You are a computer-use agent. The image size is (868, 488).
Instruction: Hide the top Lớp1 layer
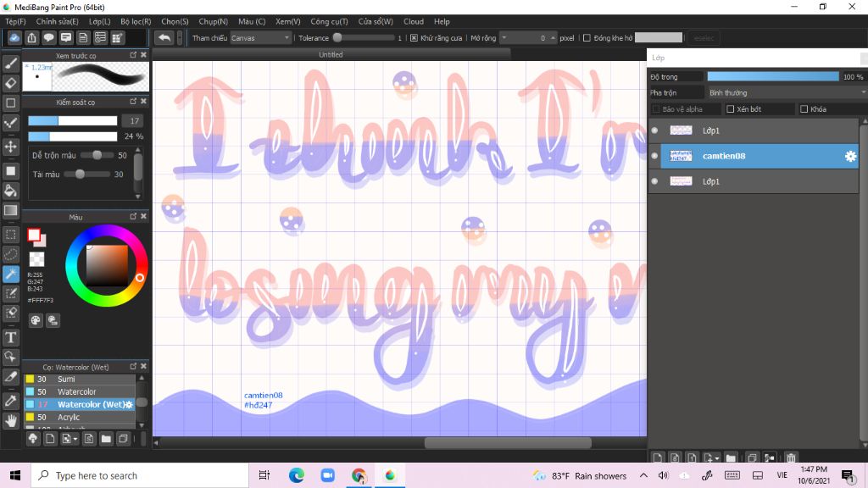pos(655,130)
